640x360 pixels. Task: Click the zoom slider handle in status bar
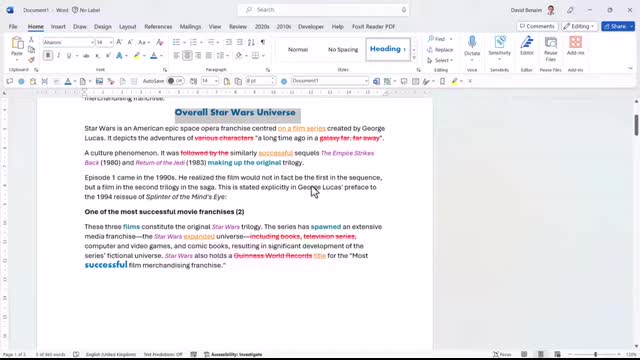[596, 354]
